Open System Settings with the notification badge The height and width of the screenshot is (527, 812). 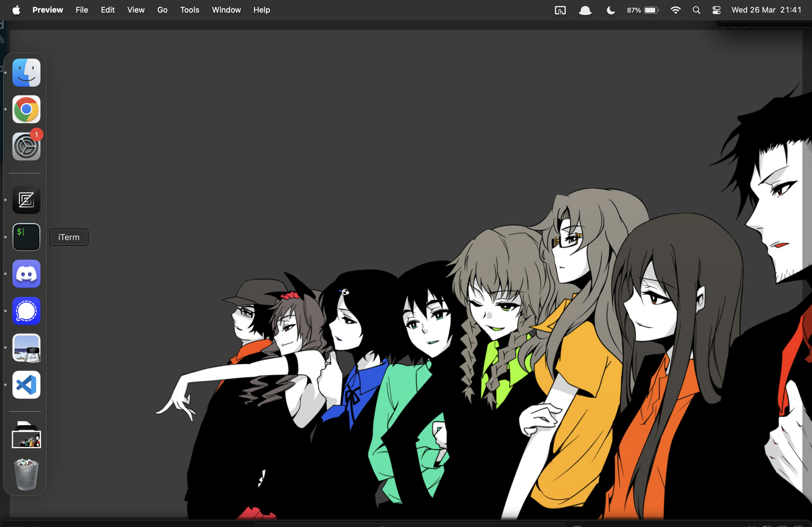26,146
